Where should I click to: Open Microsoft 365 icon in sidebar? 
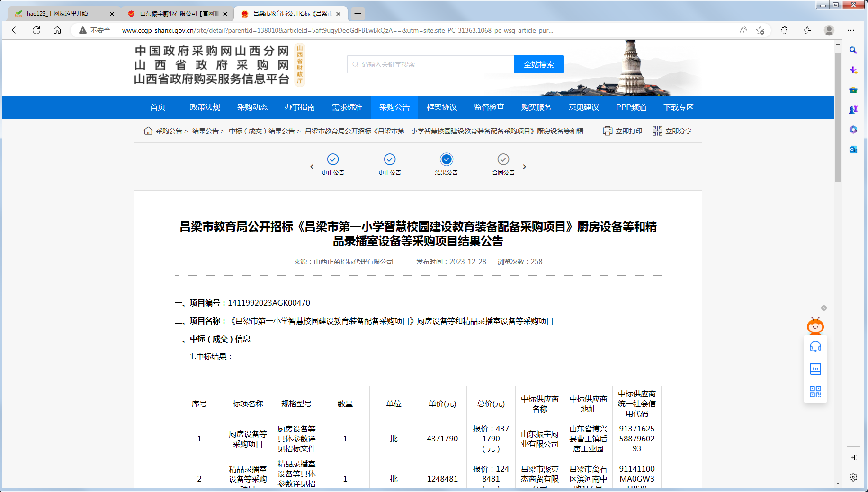coord(853,130)
